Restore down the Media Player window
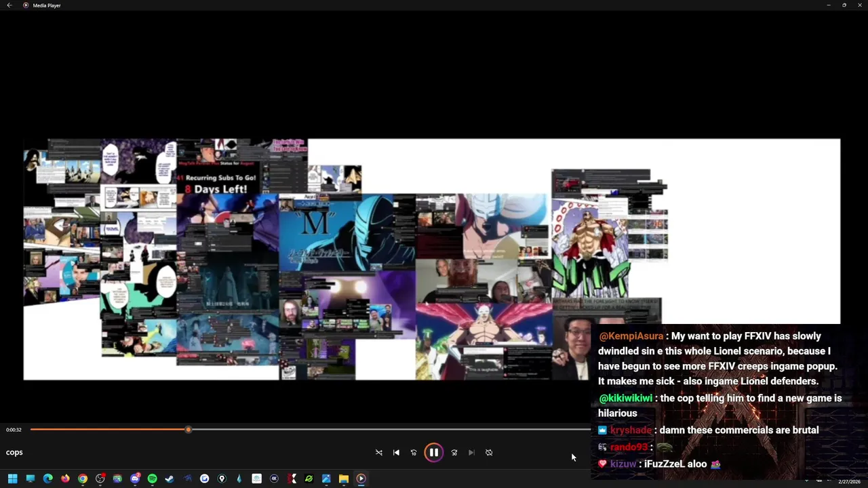The height and width of the screenshot is (488, 868). click(x=844, y=5)
